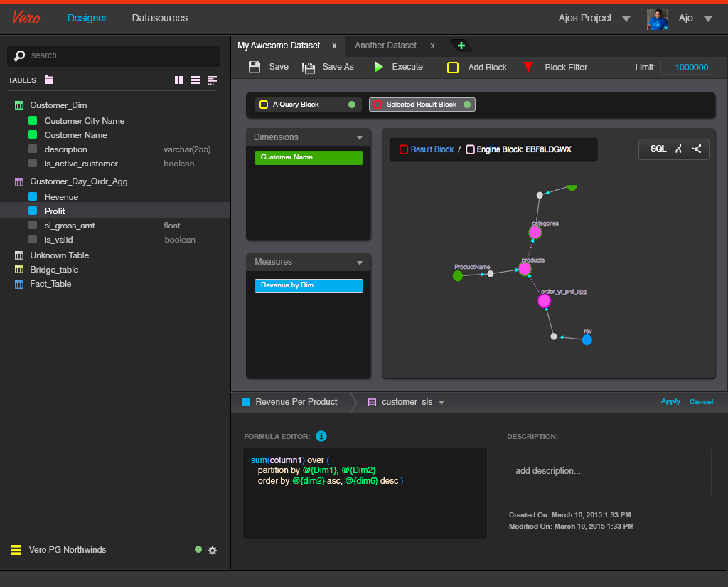Screen dimensions: 728x587
Task: Click the Cancel link
Action: point(701,402)
